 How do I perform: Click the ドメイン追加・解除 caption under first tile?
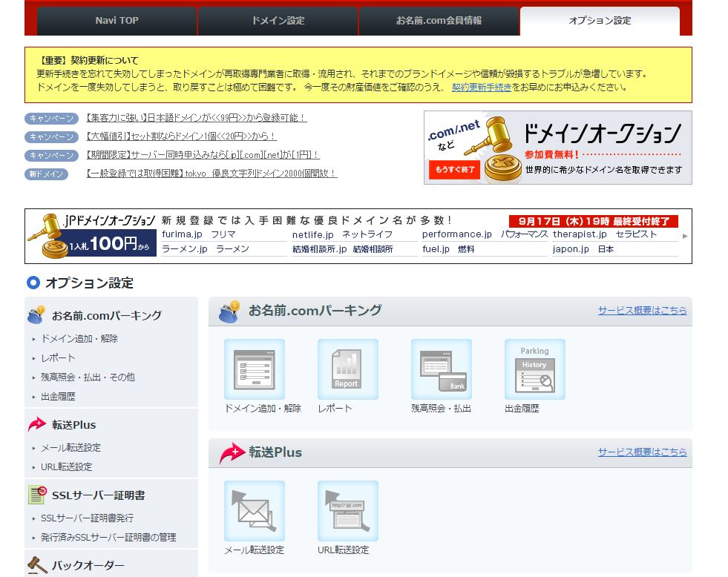pos(263,408)
